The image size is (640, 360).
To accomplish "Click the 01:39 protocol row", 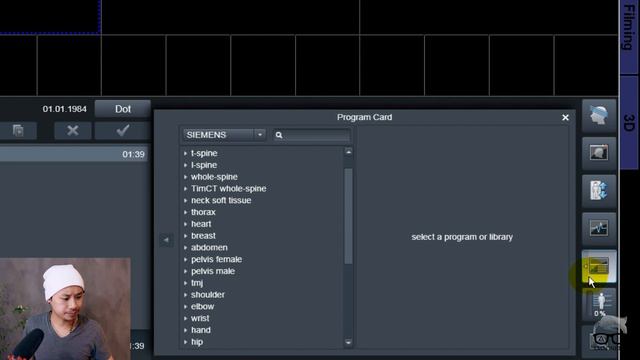I will 73,154.
